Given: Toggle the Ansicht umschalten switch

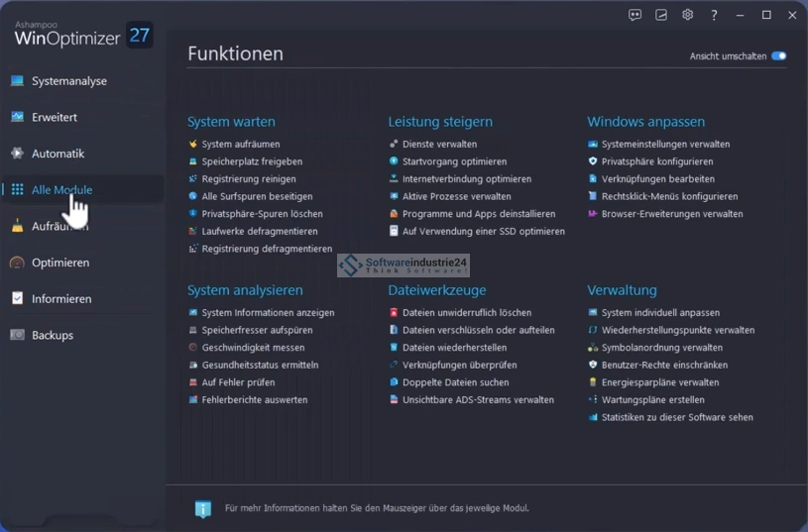Looking at the screenshot, I should click(779, 56).
